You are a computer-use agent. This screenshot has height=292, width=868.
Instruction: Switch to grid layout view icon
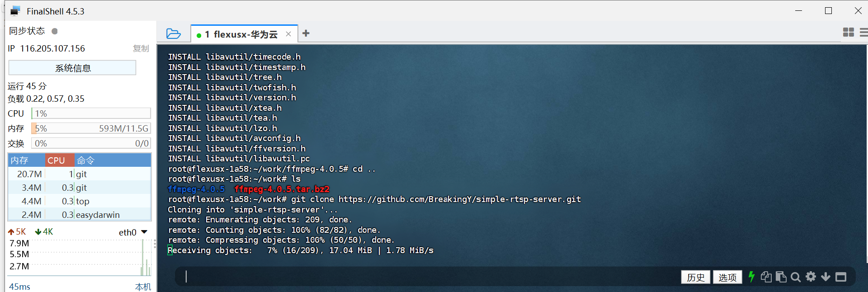pos(848,32)
